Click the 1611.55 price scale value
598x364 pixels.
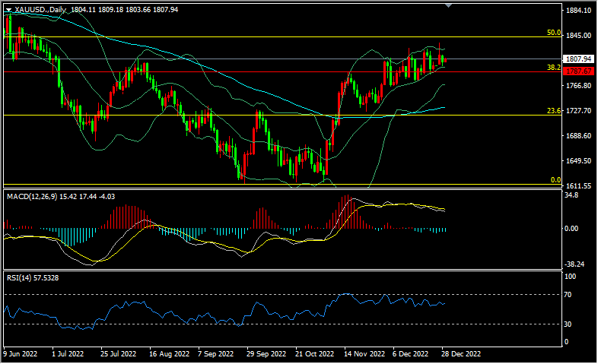click(579, 185)
